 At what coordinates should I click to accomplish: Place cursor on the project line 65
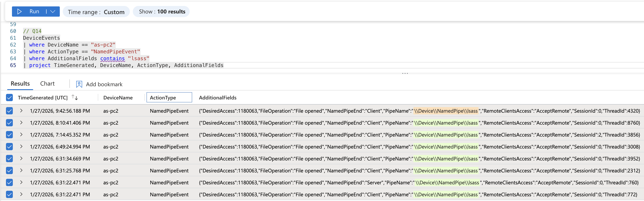(x=125, y=65)
